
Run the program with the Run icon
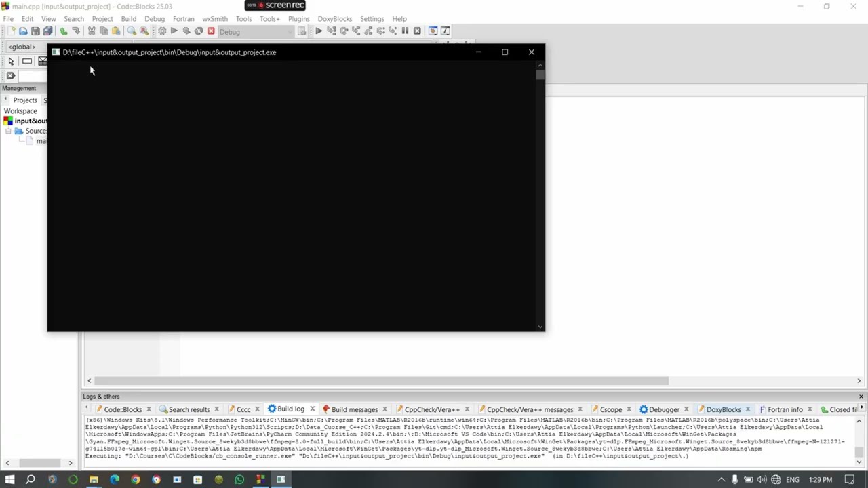click(x=174, y=31)
